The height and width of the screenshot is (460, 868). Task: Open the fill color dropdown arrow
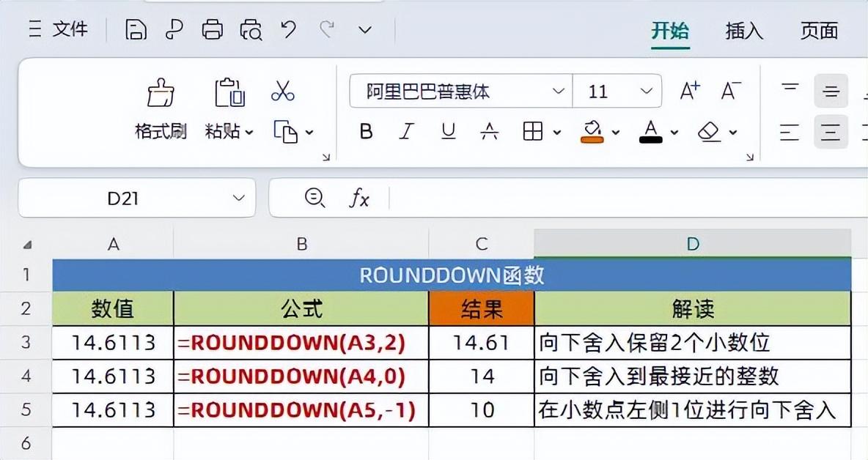point(616,132)
